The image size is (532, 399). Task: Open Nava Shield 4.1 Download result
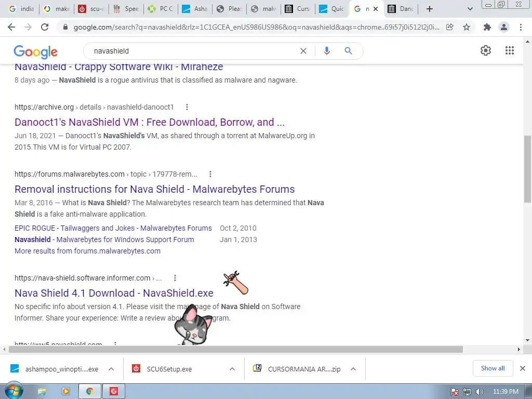click(x=114, y=293)
